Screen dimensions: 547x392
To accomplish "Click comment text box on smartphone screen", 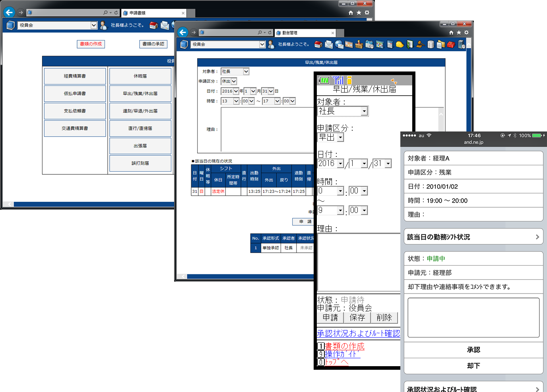I will [473, 317].
